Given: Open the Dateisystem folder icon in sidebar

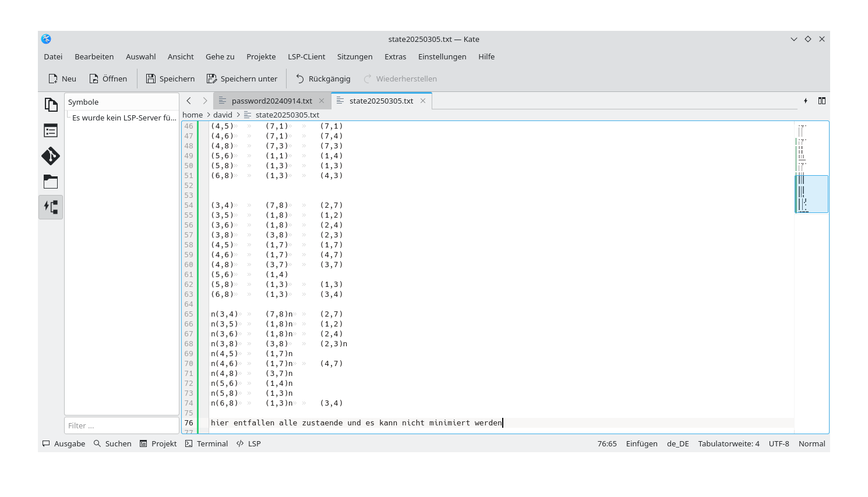Looking at the screenshot, I should pyautogui.click(x=51, y=182).
